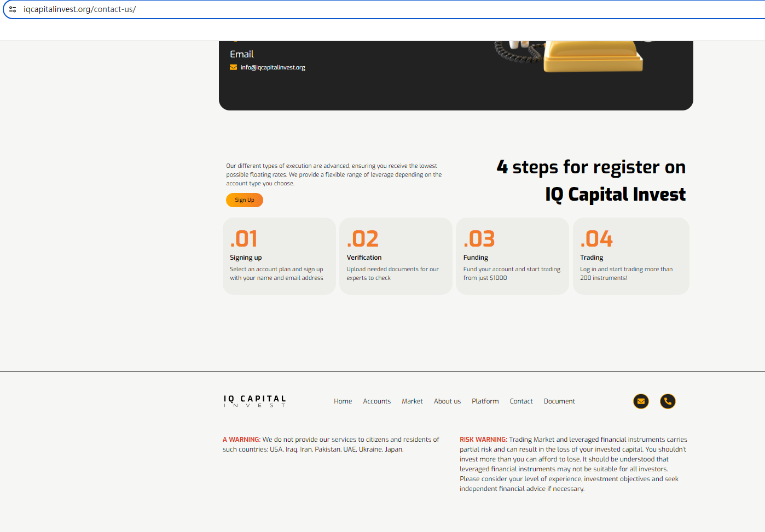Open the Home footer menu item
Screen dimensions: 765x532
[343, 401]
